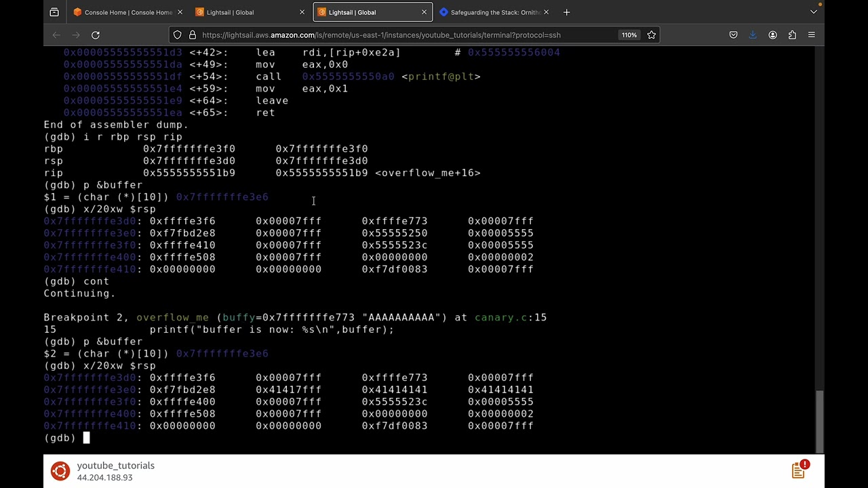Click IP address 44.204.188.93

(104, 478)
